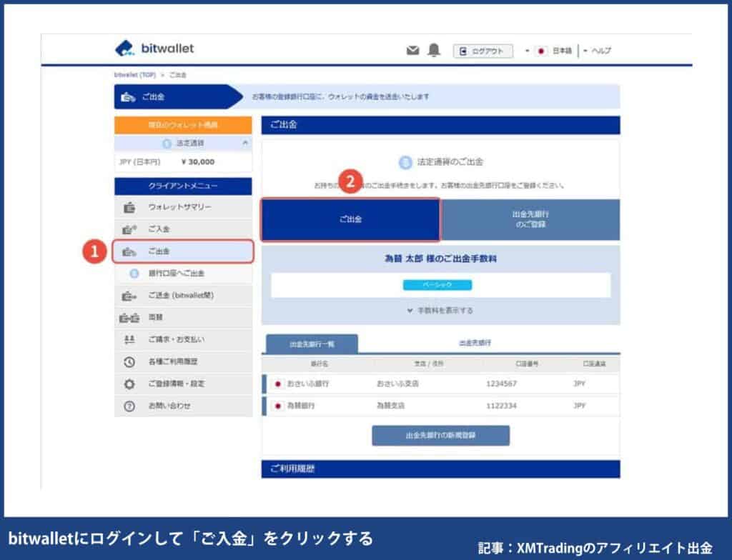Click the ¥ 30,000 JPY balance

coord(198,162)
